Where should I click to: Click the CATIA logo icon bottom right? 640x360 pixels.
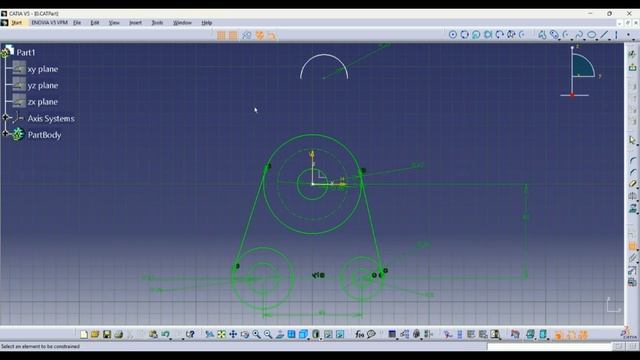click(629, 334)
